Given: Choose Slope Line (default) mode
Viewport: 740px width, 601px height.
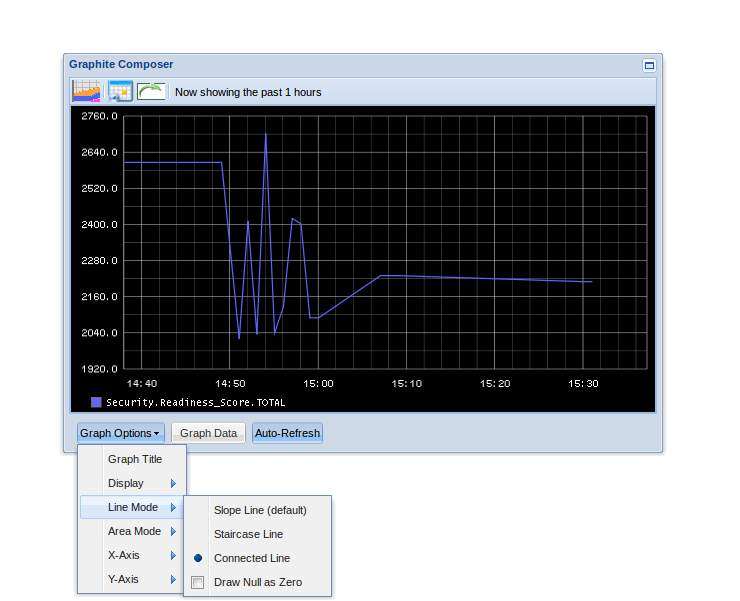Looking at the screenshot, I should [x=260, y=509].
